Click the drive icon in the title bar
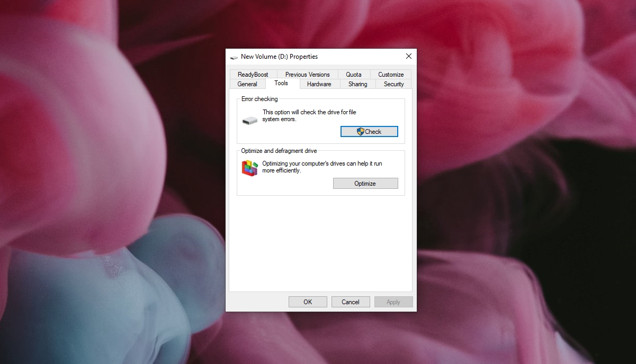The height and width of the screenshot is (364, 636). point(234,57)
